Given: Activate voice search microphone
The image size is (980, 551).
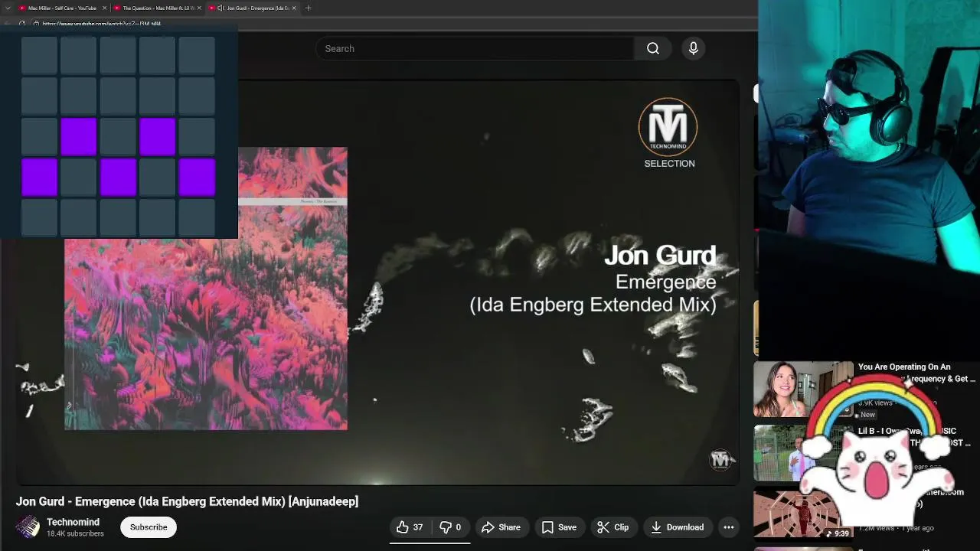Looking at the screenshot, I should pos(694,48).
